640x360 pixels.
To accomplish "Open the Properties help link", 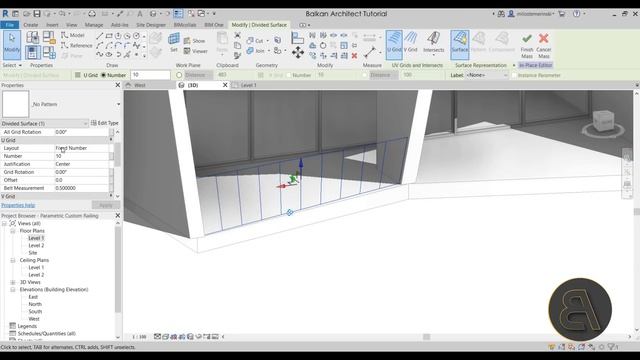I will point(18,205).
